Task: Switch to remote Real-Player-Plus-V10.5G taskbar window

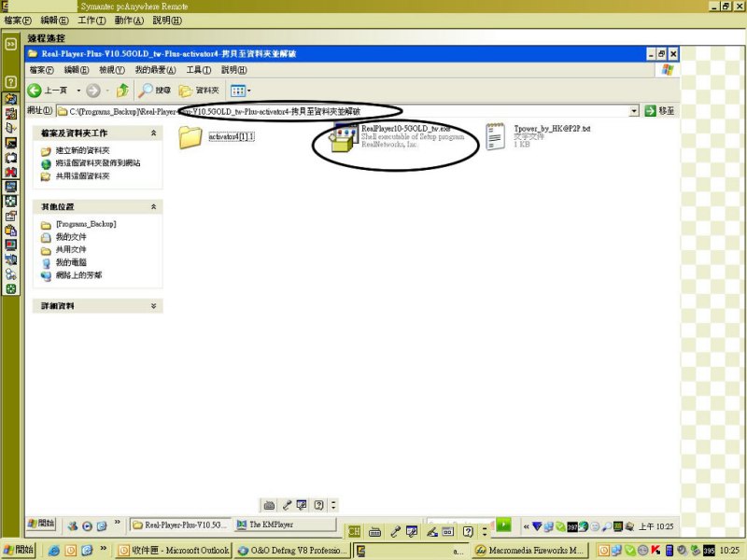Action: point(180,525)
